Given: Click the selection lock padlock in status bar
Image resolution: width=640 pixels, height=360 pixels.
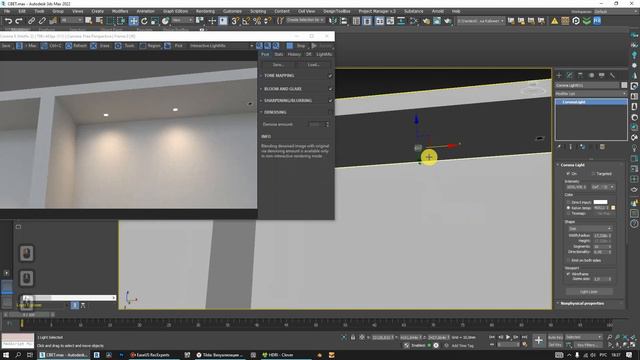Looking at the screenshot, I should (353, 338).
